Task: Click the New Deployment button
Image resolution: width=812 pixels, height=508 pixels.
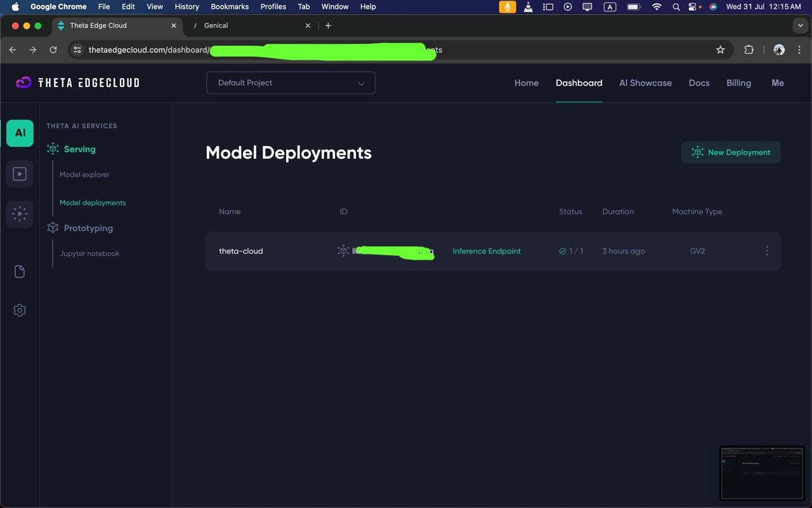Action: coord(731,152)
